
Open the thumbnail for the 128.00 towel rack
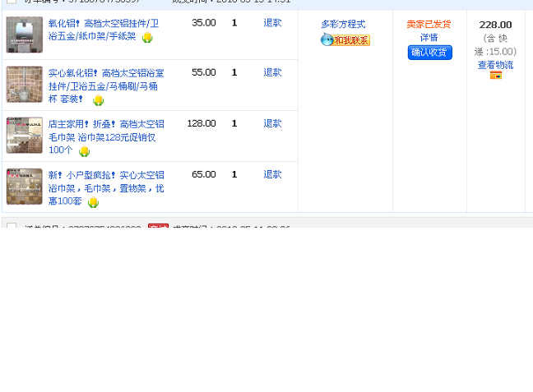tap(24, 136)
